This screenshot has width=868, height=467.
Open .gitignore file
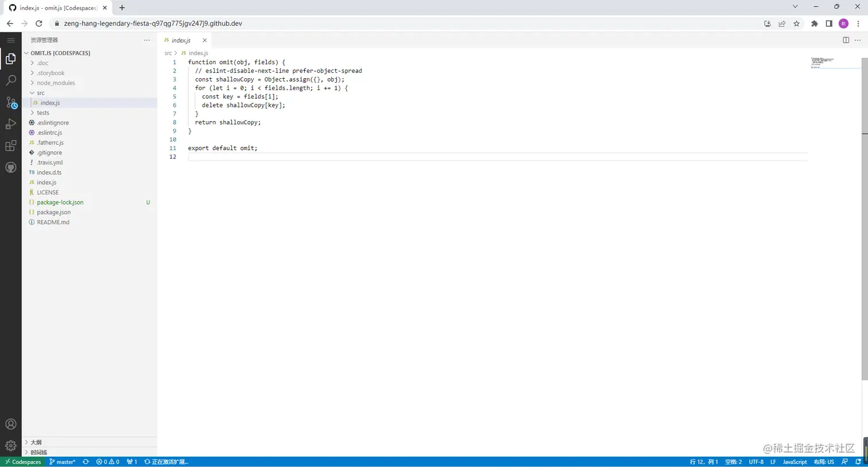[x=49, y=153]
